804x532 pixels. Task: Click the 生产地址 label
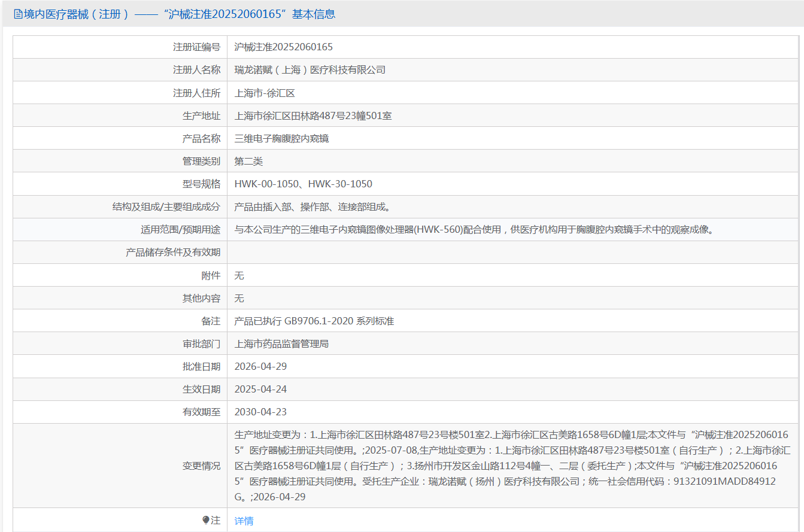[202, 115]
